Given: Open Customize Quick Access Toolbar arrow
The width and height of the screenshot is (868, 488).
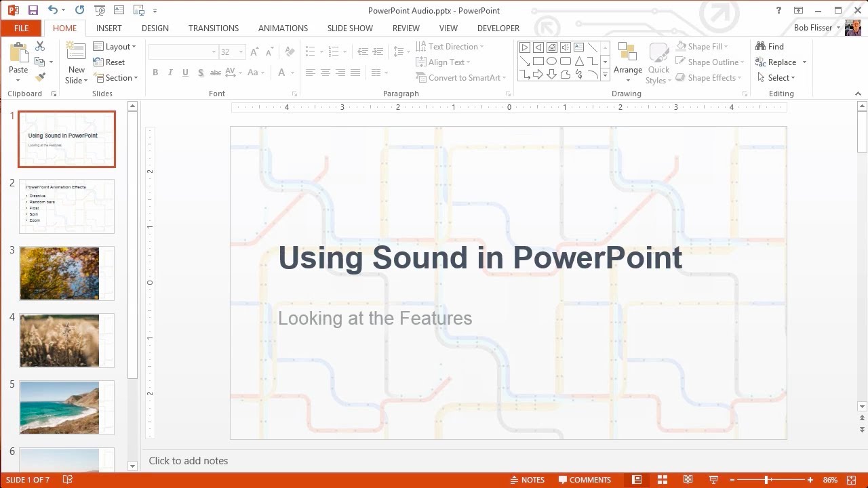Looking at the screenshot, I should (x=155, y=11).
